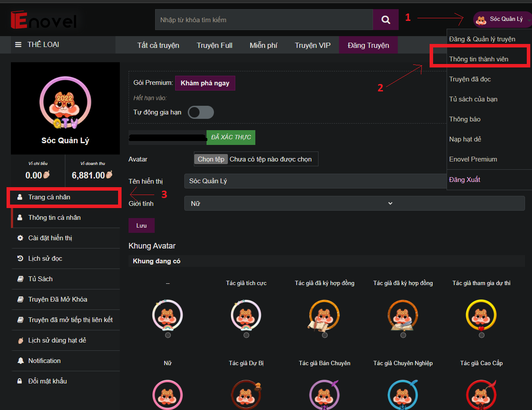Click the lock icon for Đổi mật khẩu
This screenshot has width=532, height=410.
click(x=20, y=381)
